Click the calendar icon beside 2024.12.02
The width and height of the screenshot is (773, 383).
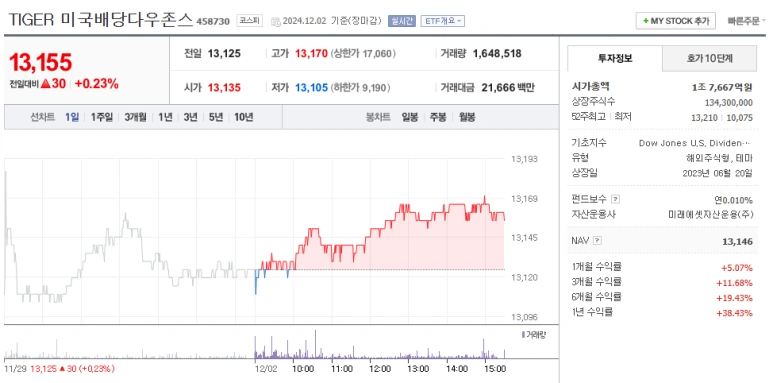(x=276, y=21)
